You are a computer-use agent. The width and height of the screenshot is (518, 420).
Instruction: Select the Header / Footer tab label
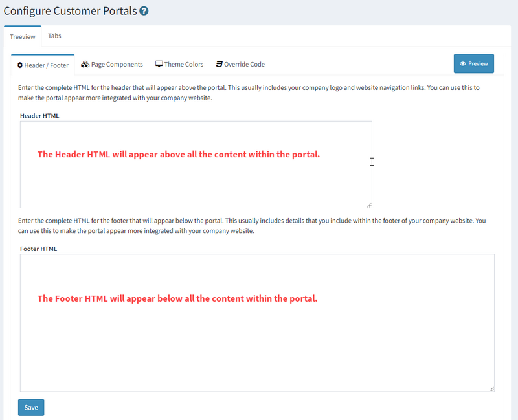[46, 65]
